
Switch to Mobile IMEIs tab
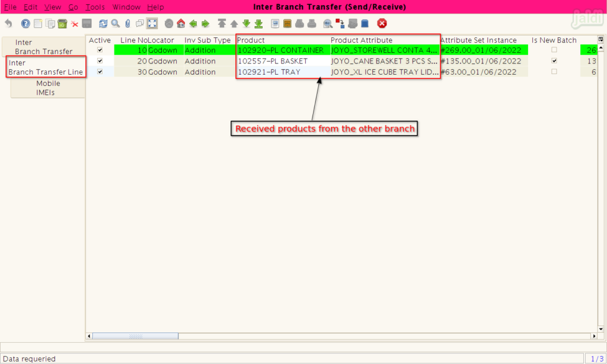[48, 88]
